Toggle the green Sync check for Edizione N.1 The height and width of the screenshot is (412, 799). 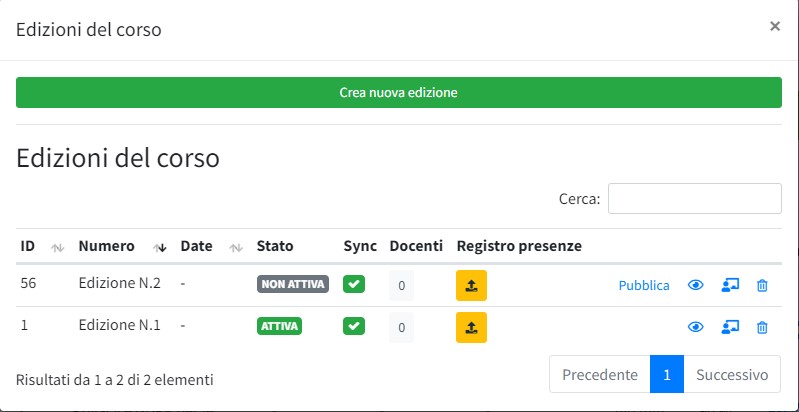pos(354,326)
